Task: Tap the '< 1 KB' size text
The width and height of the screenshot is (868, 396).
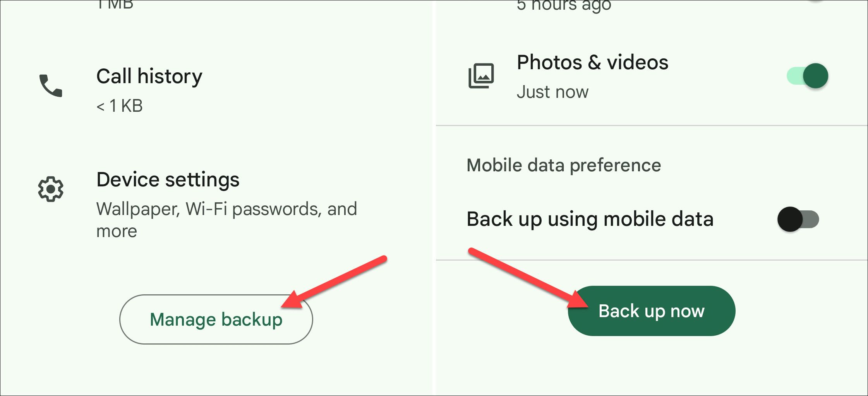Action: click(120, 106)
